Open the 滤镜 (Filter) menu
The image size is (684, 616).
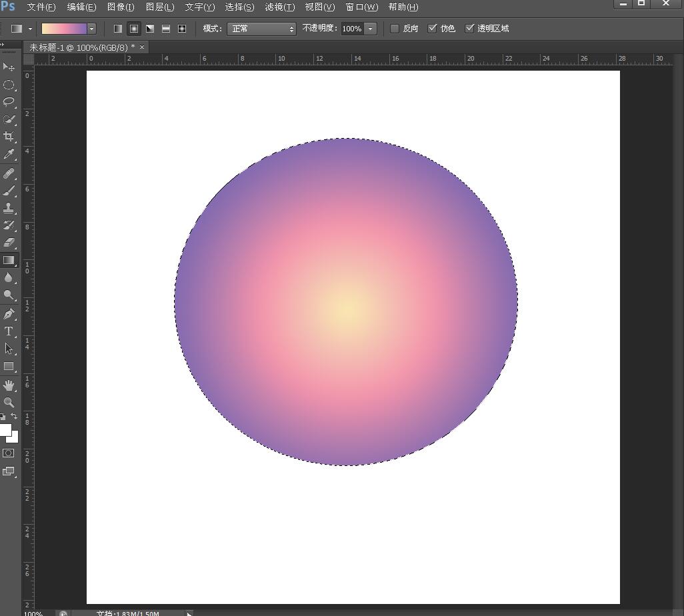coord(279,7)
